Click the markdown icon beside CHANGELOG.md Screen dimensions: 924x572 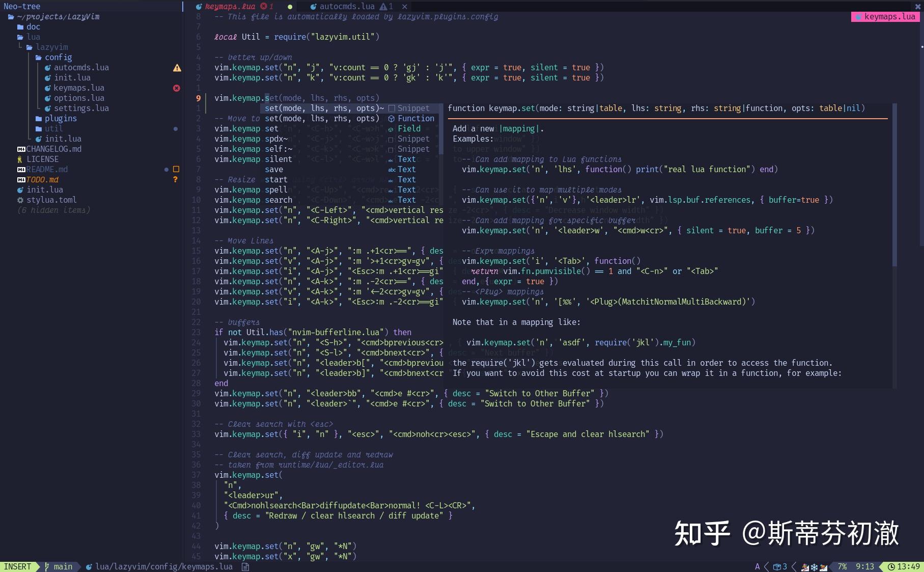coord(21,149)
